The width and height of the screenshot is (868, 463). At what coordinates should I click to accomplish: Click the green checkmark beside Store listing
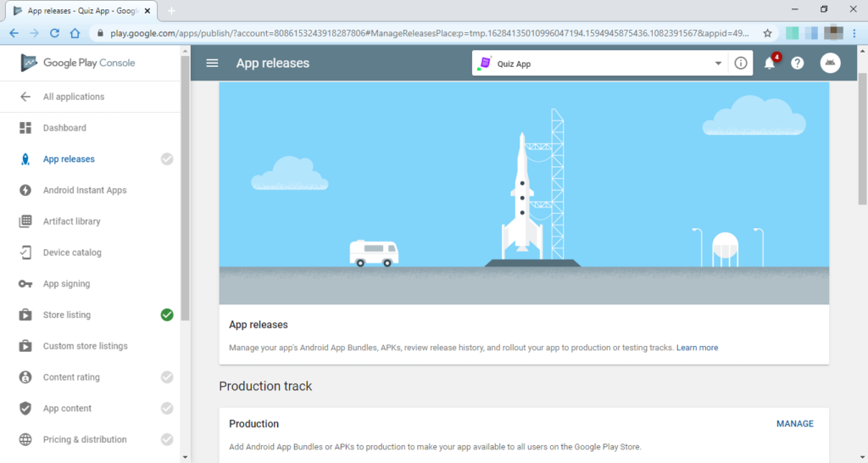click(167, 315)
